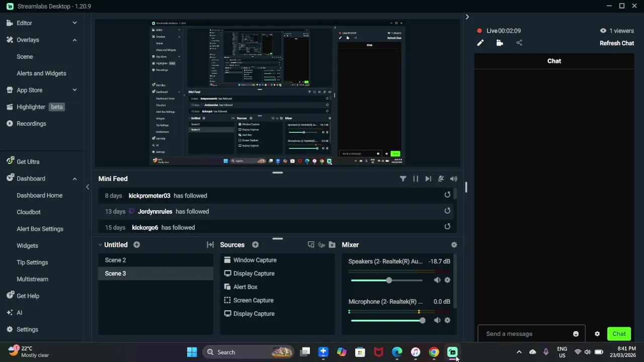Open Widgets in Dashboard section
This screenshot has height=362, width=644.
pos(27,245)
